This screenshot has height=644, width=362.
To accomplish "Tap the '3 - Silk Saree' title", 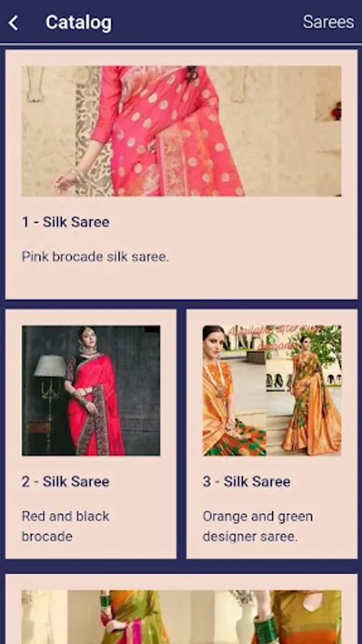I will 246,482.
